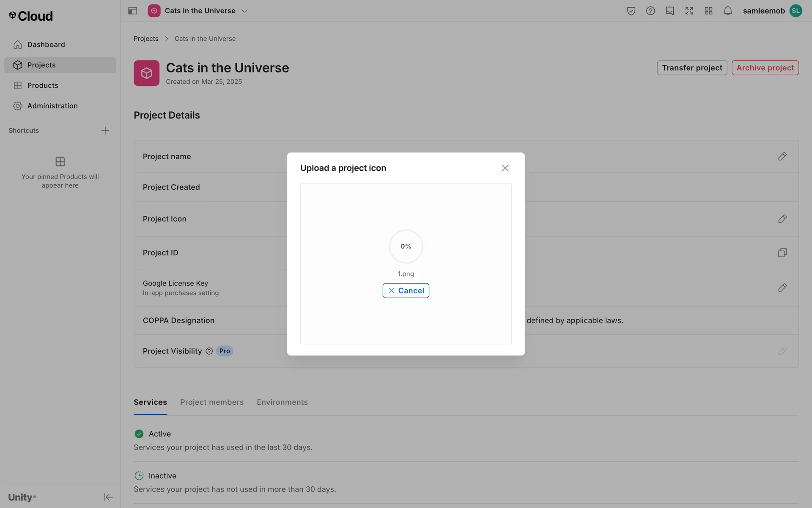Edit the Project name pencil icon
The width and height of the screenshot is (812, 508).
782,157
